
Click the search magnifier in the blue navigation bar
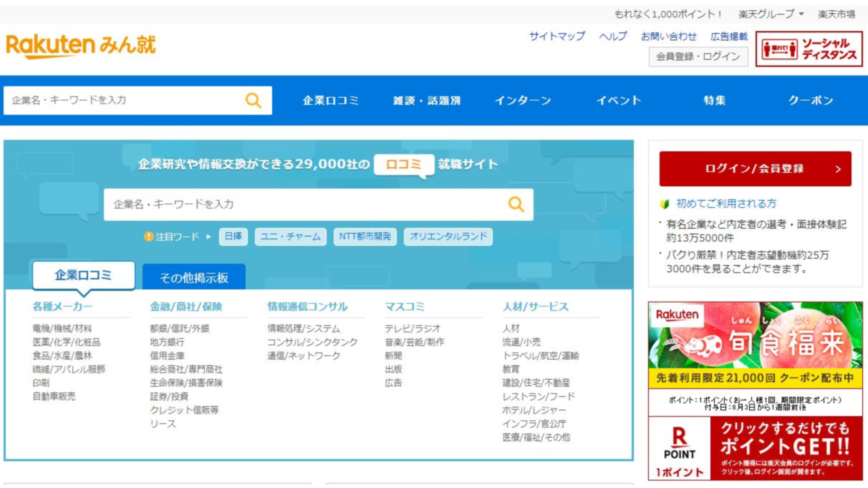(x=253, y=100)
